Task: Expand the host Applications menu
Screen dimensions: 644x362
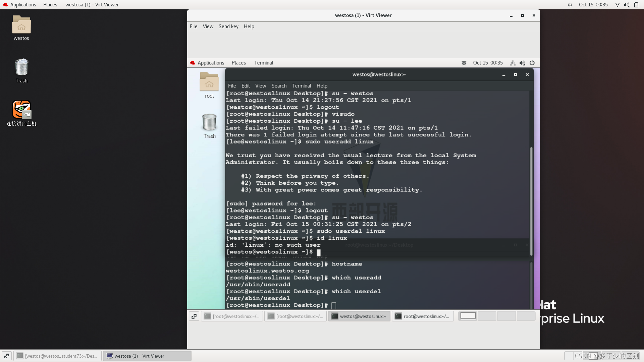Action: 23,5
